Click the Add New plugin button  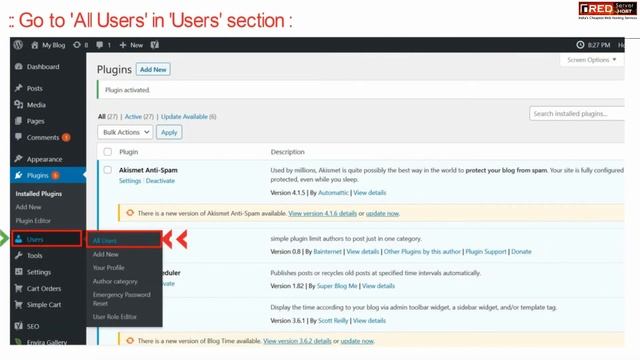click(x=153, y=69)
